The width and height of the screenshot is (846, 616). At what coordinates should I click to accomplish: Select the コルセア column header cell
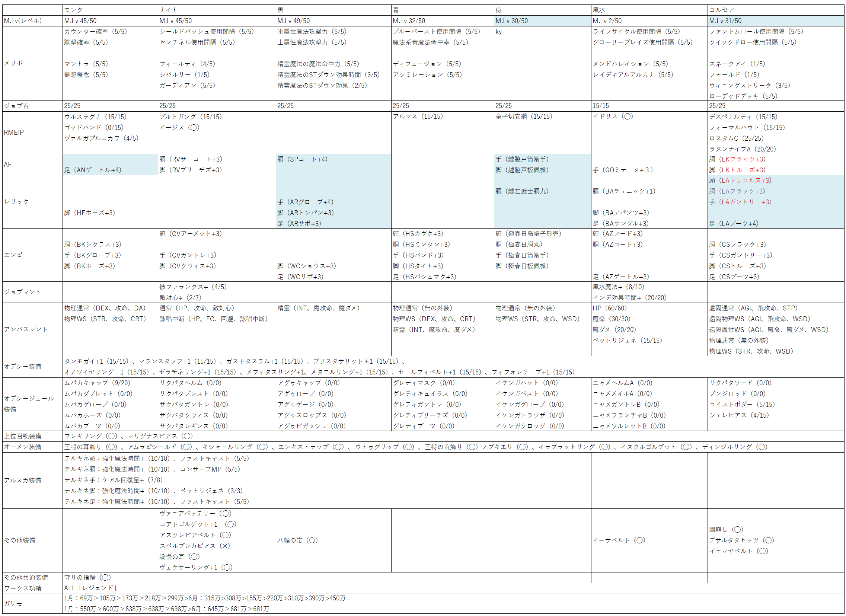721,10
